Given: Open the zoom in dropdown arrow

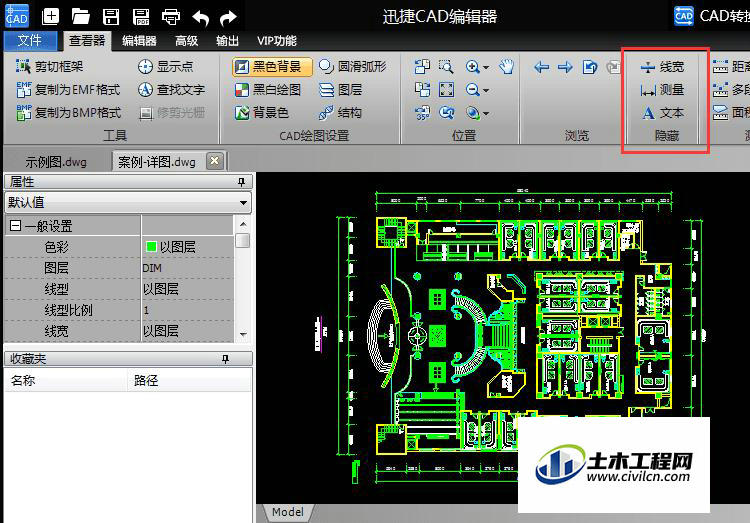Looking at the screenshot, I should coord(486,67).
